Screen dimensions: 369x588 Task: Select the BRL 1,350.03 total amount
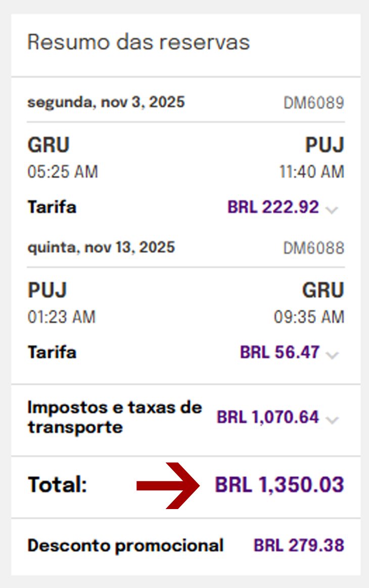280,484
